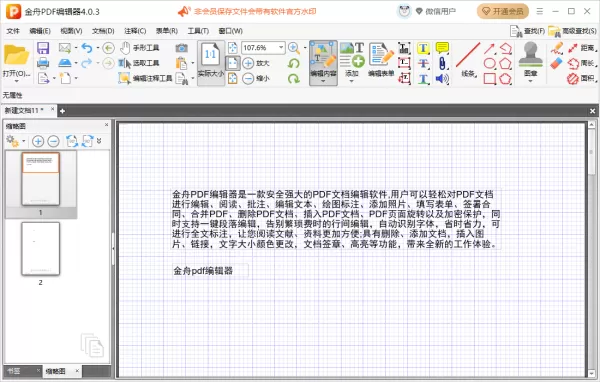Image resolution: width=600 pixels, height=382 pixels.
Task: Click the blue undo arrow
Action: pyautogui.click(x=87, y=48)
